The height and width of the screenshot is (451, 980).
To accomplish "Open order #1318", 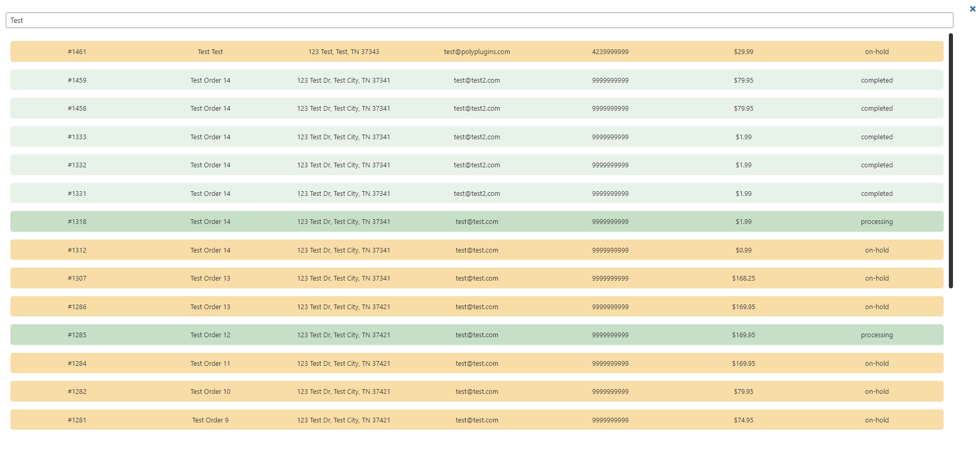I will [x=476, y=221].
